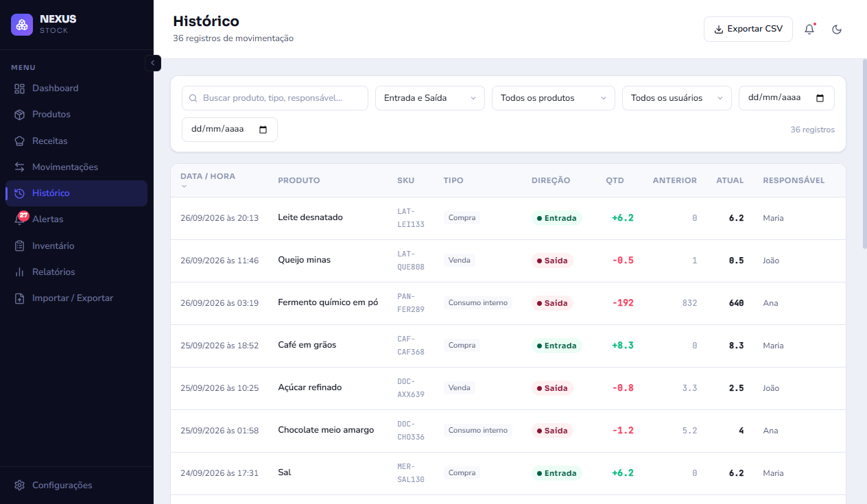
Task: Navigate to Movimentações
Action: (x=76, y=167)
